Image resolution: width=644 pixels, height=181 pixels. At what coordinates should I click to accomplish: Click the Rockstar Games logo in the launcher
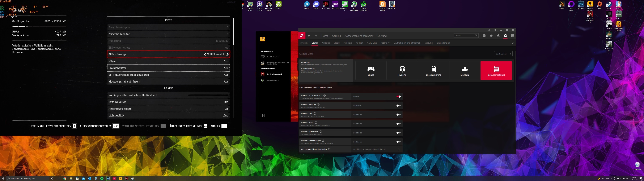pos(263,39)
